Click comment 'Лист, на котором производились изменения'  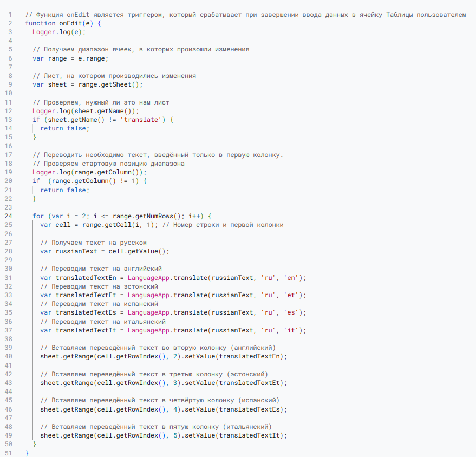[114, 76]
